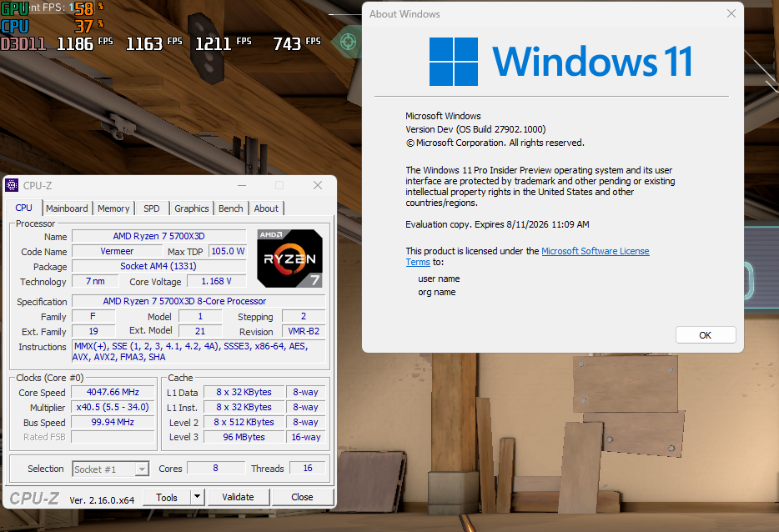
Task: Show the About tab in CPU-Z
Action: point(266,208)
